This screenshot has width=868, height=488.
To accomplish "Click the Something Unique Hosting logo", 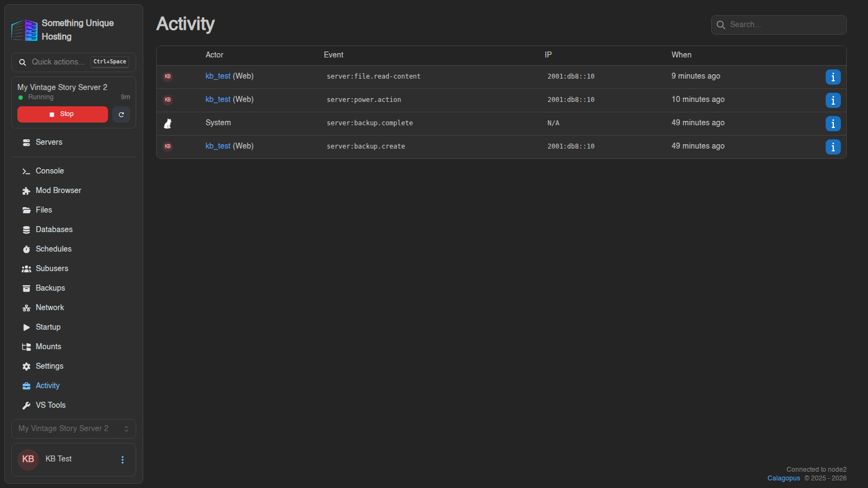I will click(x=24, y=30).
